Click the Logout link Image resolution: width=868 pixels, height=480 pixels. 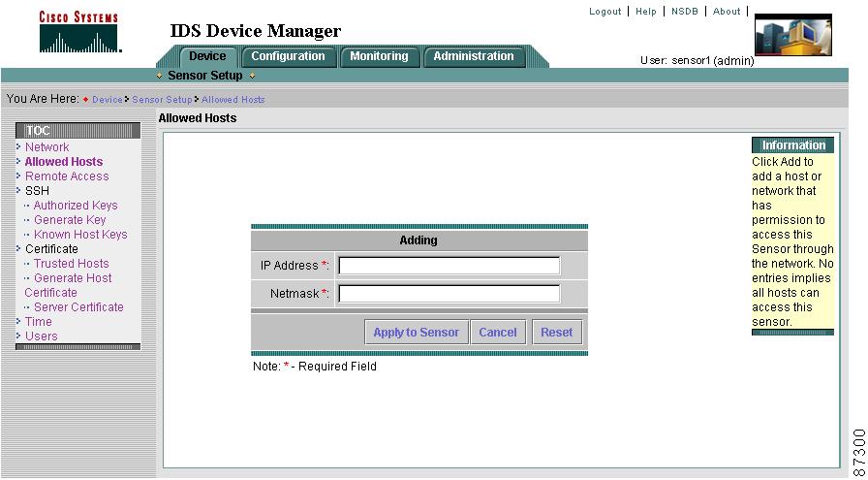tap(605, 11)
